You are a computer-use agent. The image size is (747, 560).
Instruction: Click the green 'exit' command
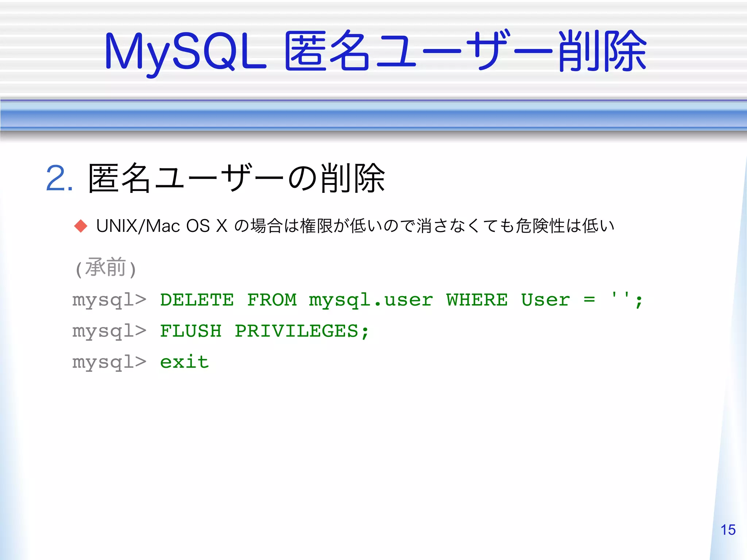pyautogui.click(x=184, y=362)
